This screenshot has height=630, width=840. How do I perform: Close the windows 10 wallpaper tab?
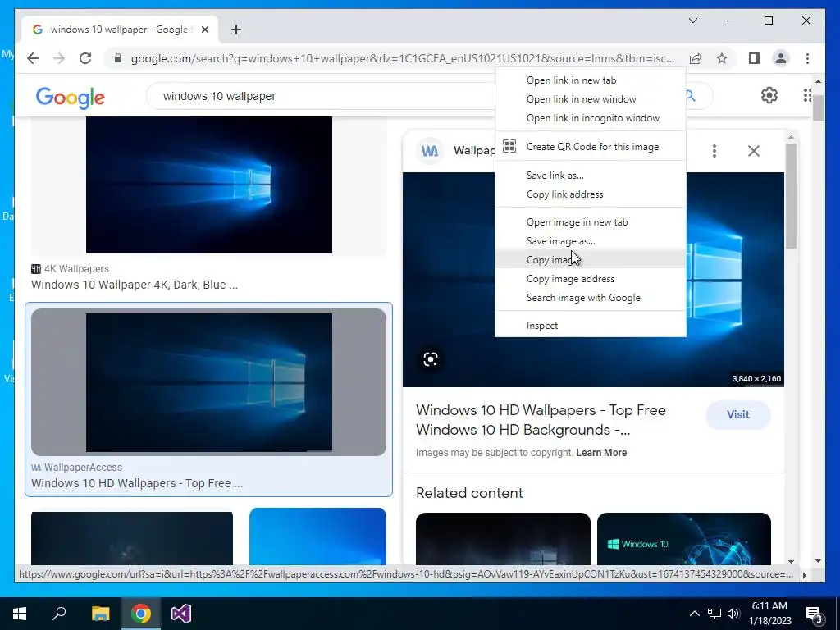click(204, 30)
